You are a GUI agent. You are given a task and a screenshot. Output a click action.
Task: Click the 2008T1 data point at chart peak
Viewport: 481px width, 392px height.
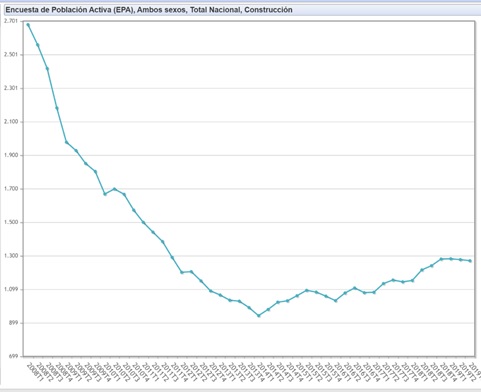[28, 25]
